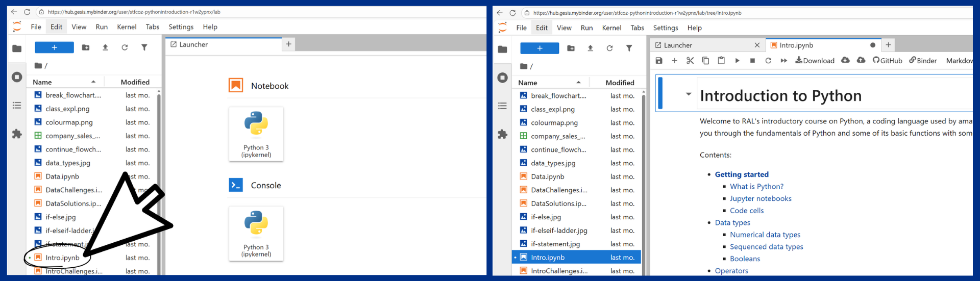Toggle the extension manager puzzle icon in left window

17,134
